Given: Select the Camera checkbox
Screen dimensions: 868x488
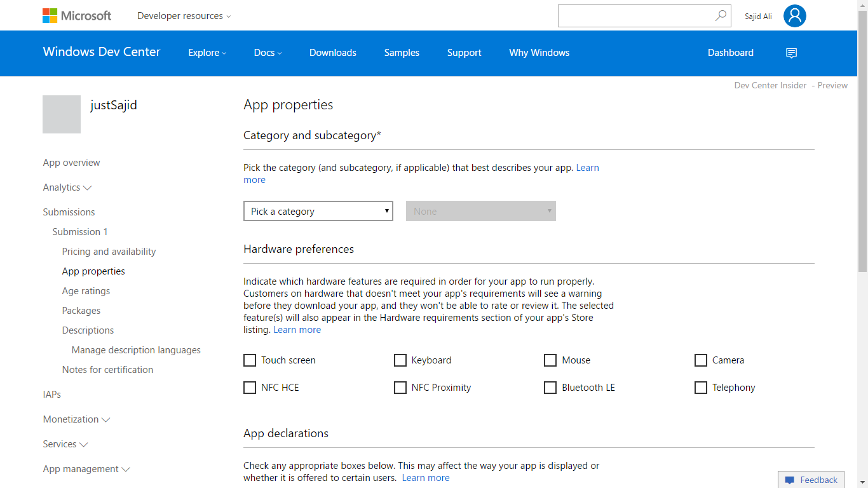Looking at the screenshot, I should (x=701, y=360).
